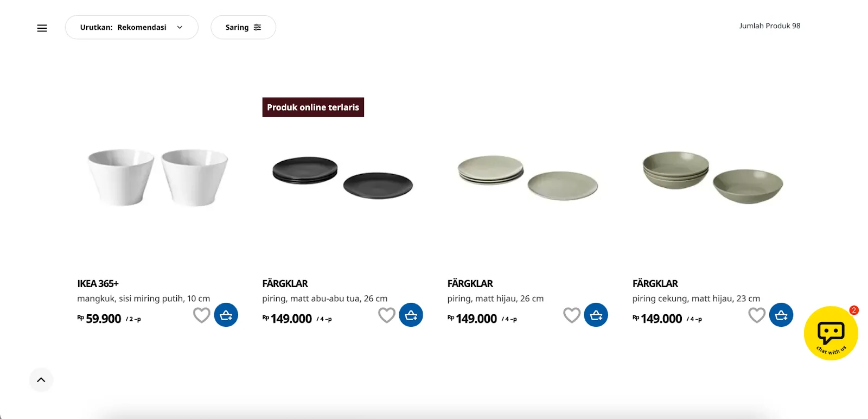Image resolution: width=868 pixels, height=419 pixels.
Task: Favorite the IKEA 365+ white bowl
Action: pyautogui.click(x=202, y=315)
